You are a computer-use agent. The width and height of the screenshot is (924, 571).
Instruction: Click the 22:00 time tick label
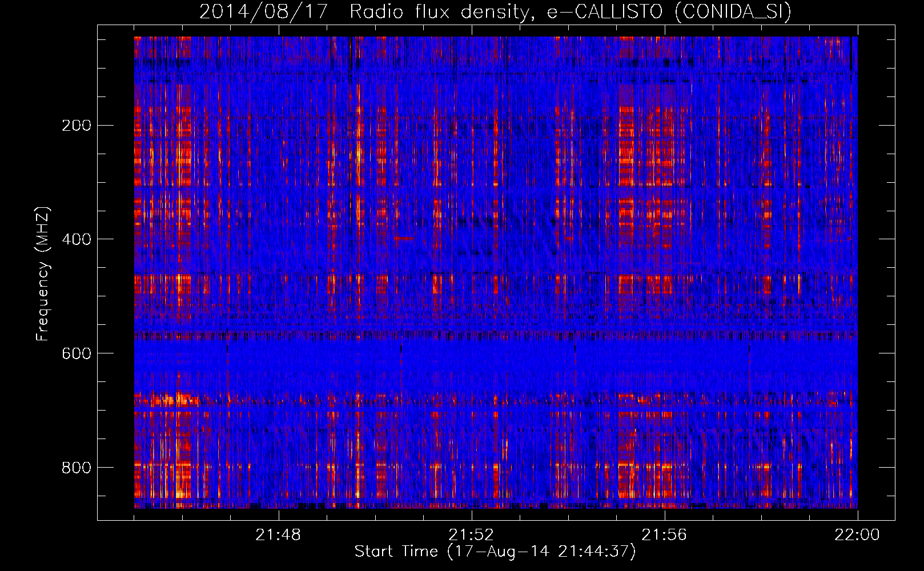tap(857, 535)
